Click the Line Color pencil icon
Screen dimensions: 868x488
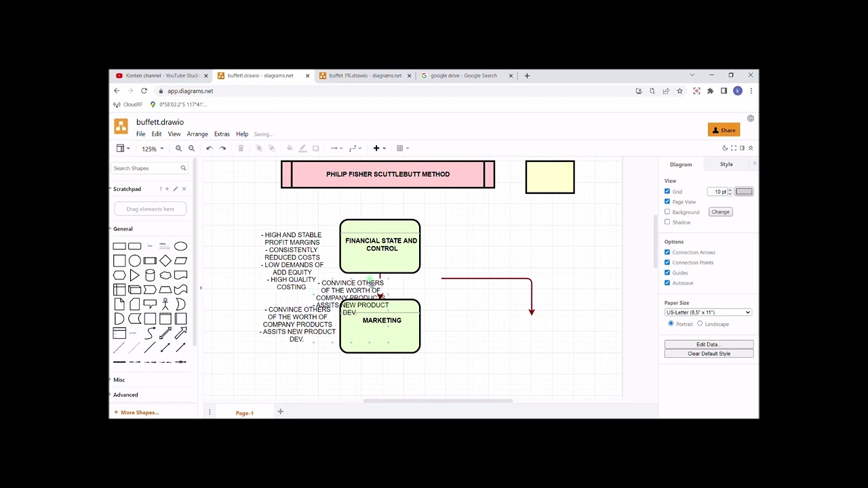coord(302,148)
